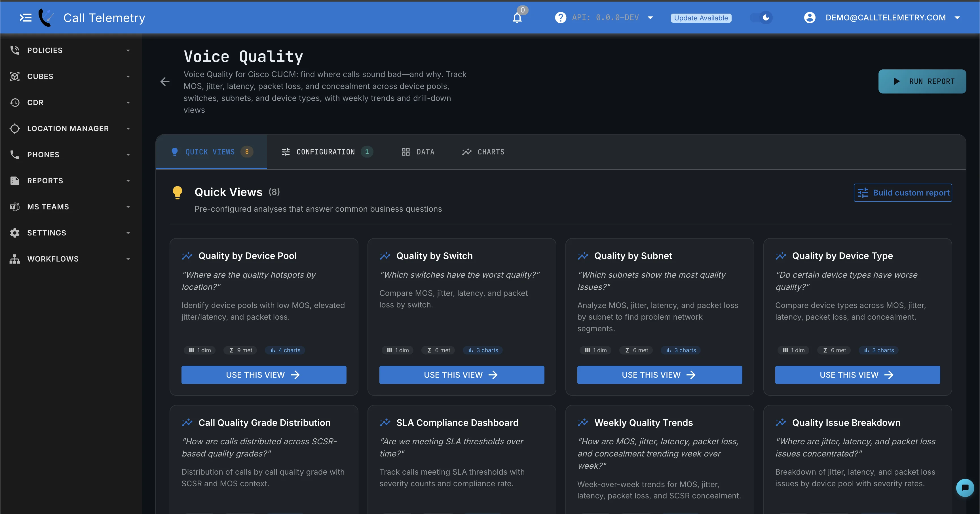
Task: Click the 3 charts chip on Quality by Subnet card
Action: pyautogui.click(x=681, y=350)
